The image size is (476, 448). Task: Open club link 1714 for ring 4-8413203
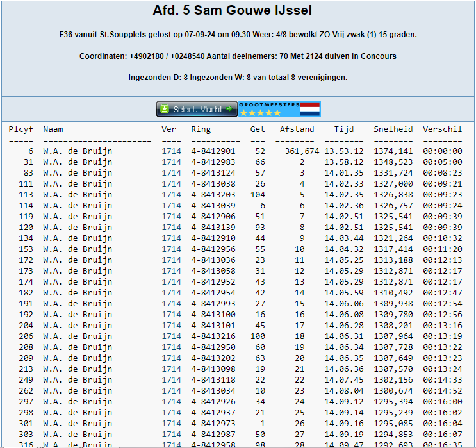click(171, 195)
